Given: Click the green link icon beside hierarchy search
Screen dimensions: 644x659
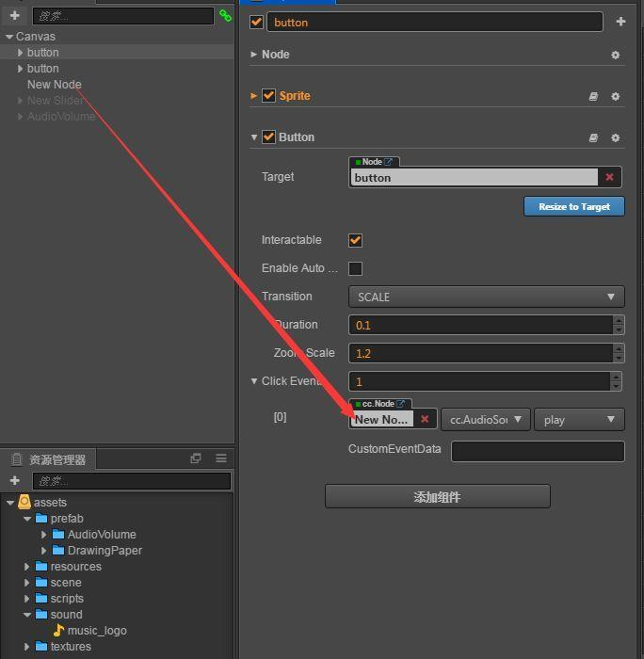Looking at the screenshot, I should (x=225, y=16).
